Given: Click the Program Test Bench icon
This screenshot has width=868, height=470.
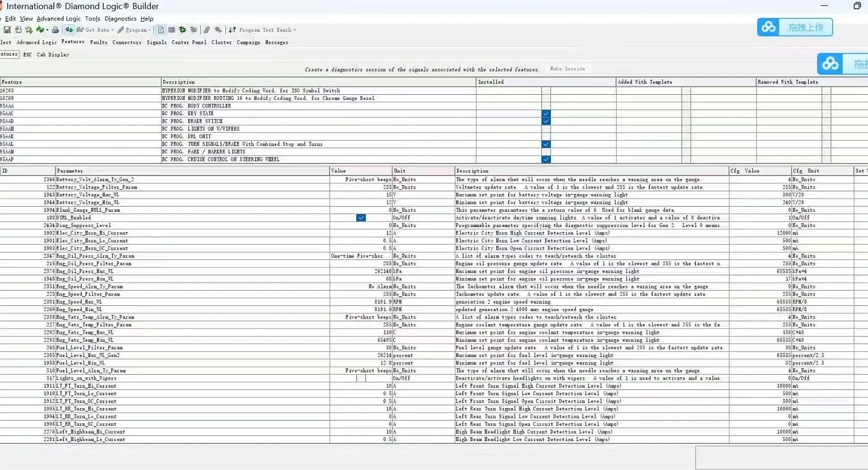Looking at the screenshot, I should tap(232, 30).
